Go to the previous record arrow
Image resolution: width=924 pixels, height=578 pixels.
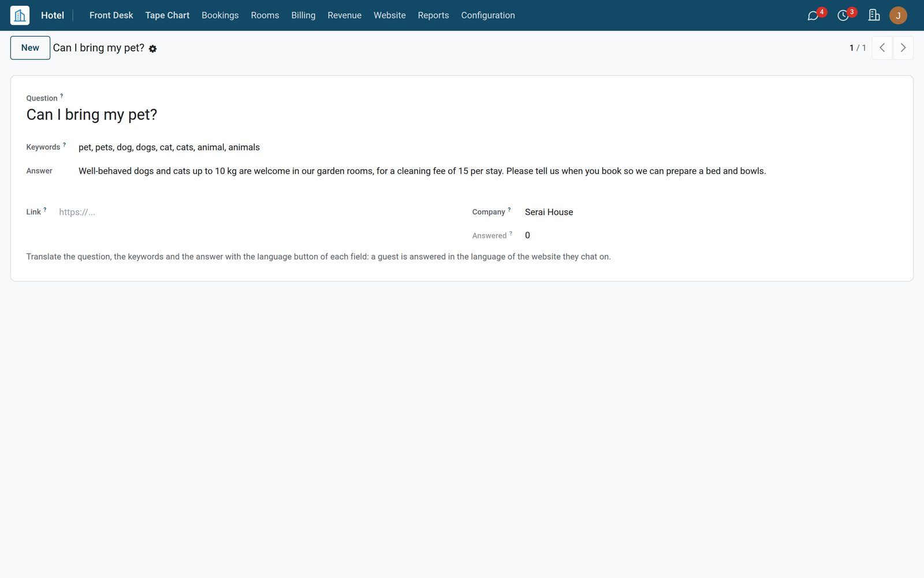click(x=882, y=48)
